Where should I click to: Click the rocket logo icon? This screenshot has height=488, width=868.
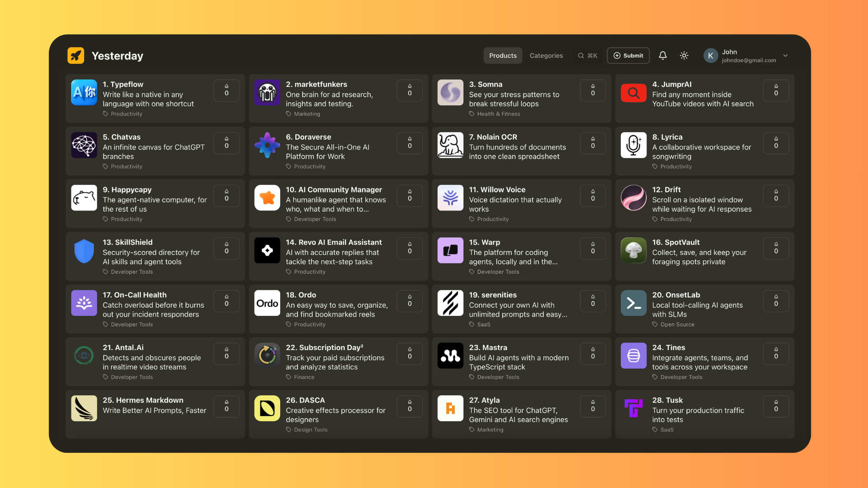pos(76,56)
